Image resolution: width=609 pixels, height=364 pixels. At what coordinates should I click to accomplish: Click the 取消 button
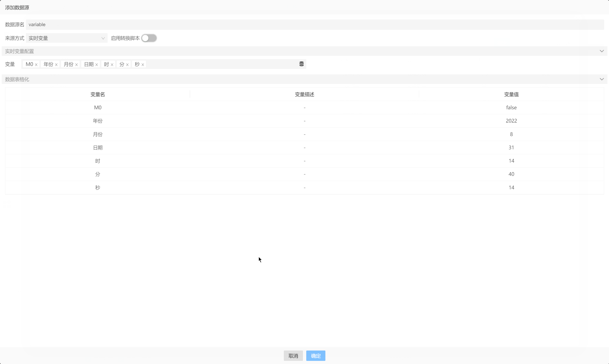(x=293, y=356)
